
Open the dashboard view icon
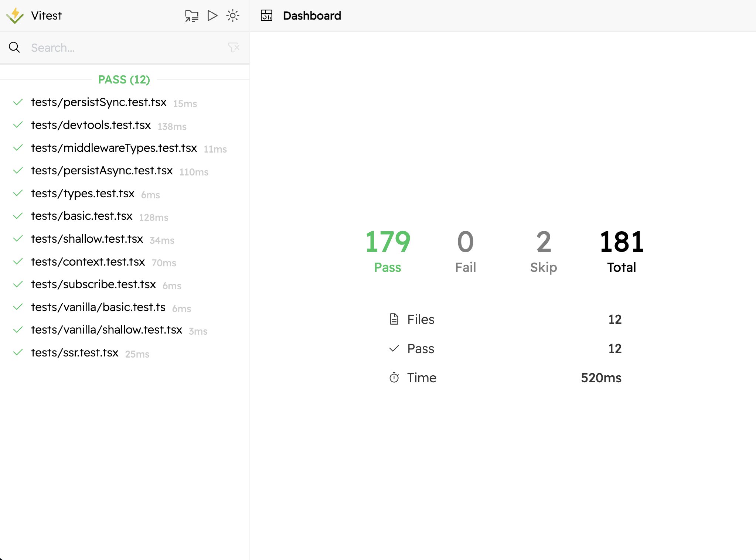coord(191,16)
